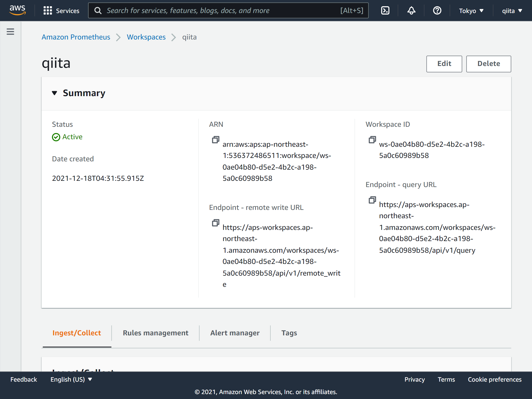
Task: Collapse the Summary section
Action: coord(55,93)
